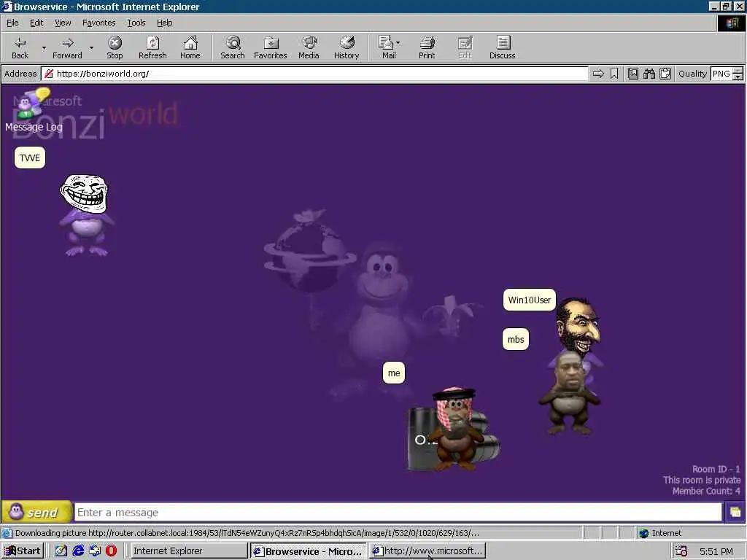Open the Media toolbar button

[309, 47]
